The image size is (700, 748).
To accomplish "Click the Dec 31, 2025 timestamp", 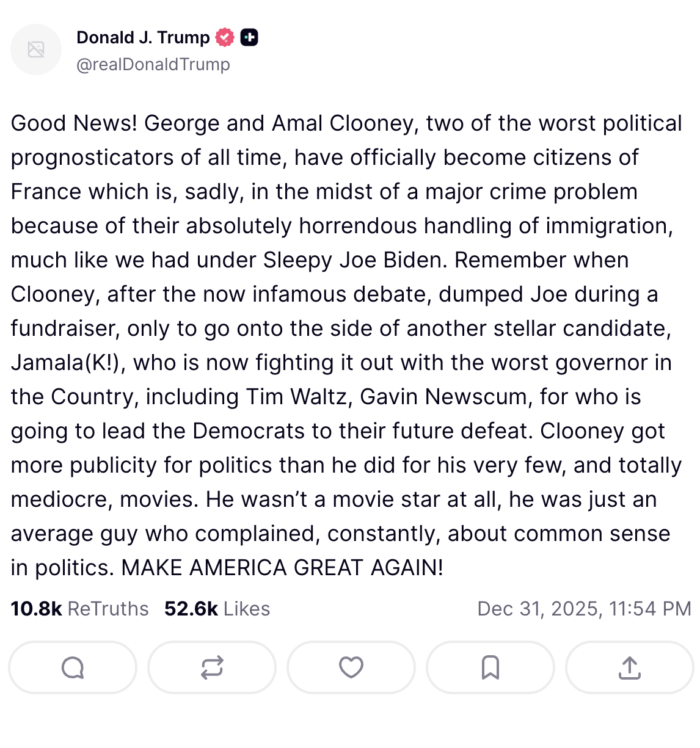I will 584,609.
